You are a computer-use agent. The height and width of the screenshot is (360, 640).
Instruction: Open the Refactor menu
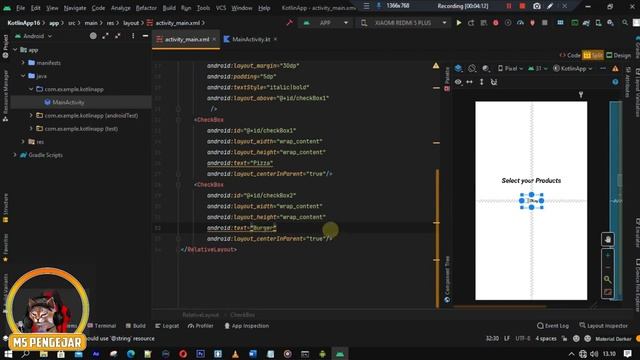pyautogui.click(x=146, y=8)
